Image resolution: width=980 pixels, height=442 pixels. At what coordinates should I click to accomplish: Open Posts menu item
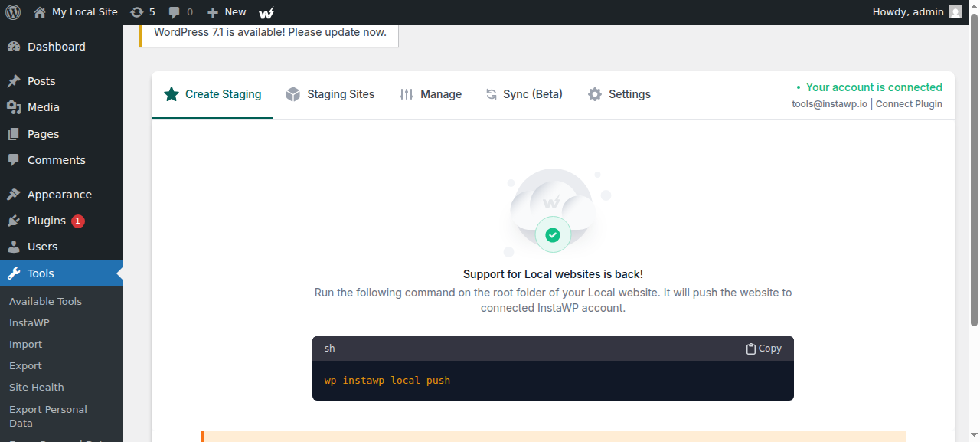click(61, 81)
